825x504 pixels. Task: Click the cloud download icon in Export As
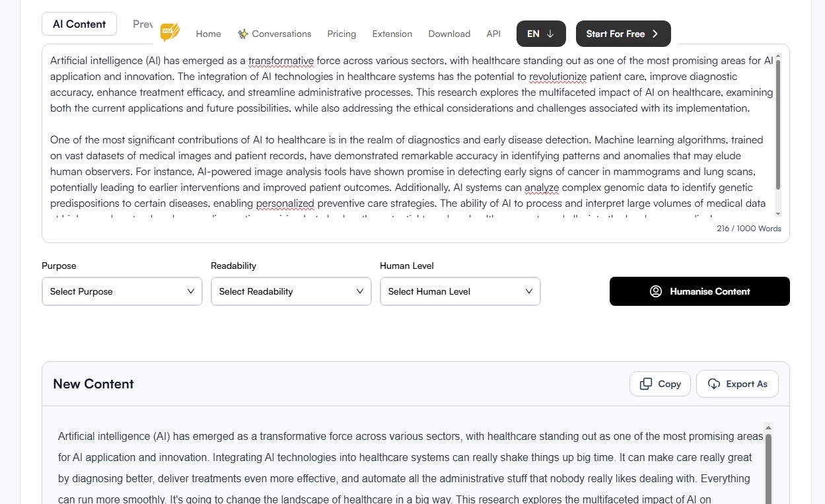[x=713, y=384]
